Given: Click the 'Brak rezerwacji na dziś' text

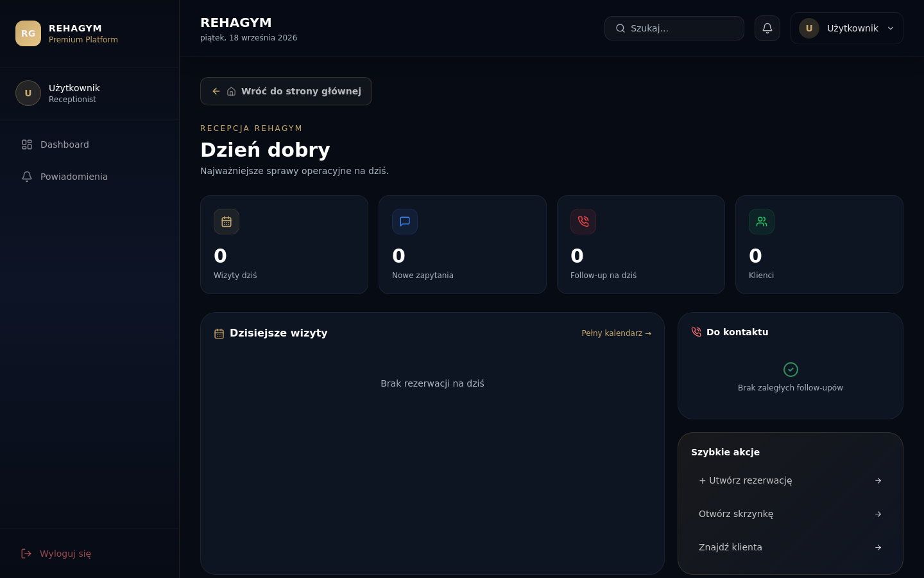Looking at the screenshot, I should pos(432,383).
